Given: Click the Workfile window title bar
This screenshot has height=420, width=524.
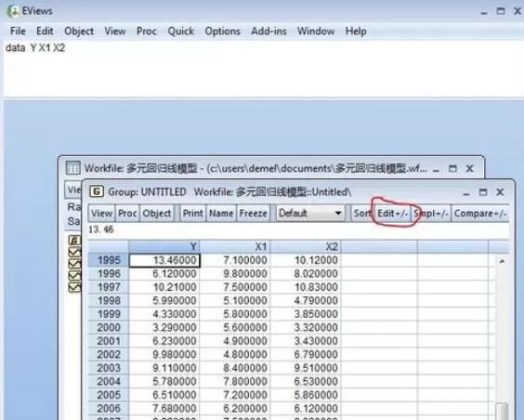Looking at the screenshot, I should [x=270, y=168].
